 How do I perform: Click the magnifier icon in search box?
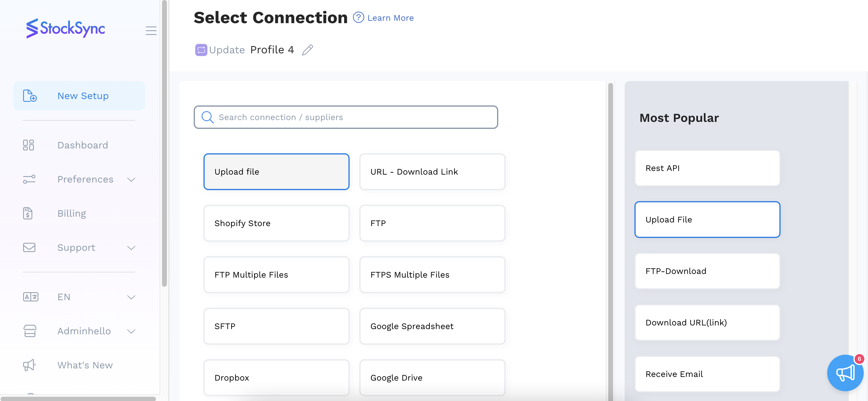click(207, 117)
